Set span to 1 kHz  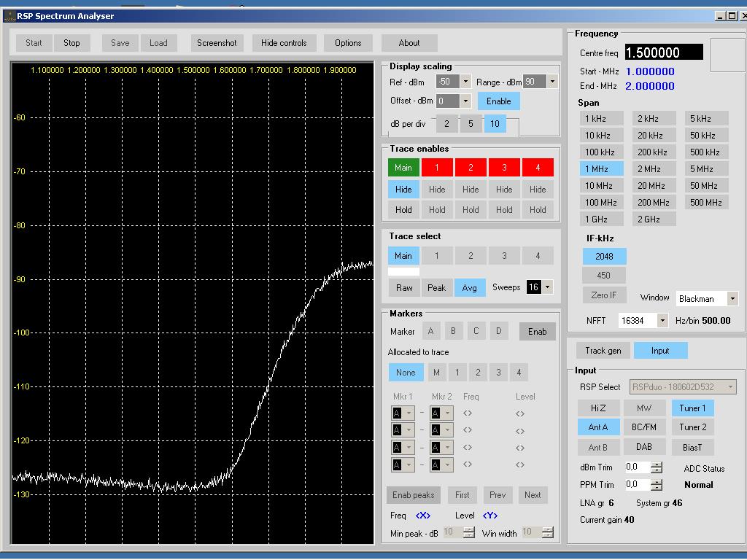point(601,119)
